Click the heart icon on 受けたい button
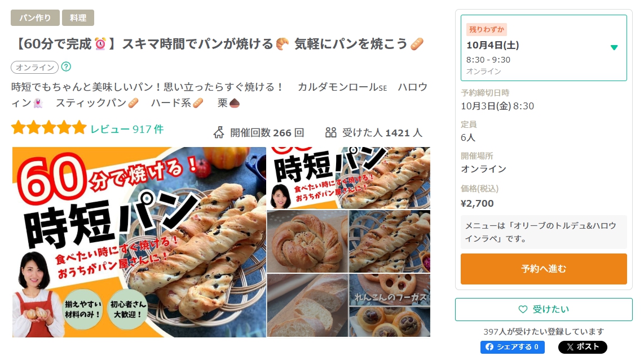644x356 pixels. click(x=523, y=309)
